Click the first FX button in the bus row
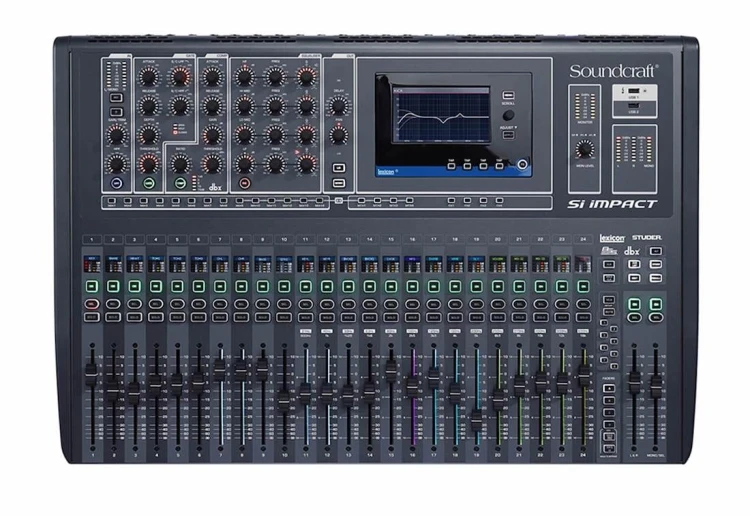The height and width of the screenshot is (516, 750). [x=451, y=201]
